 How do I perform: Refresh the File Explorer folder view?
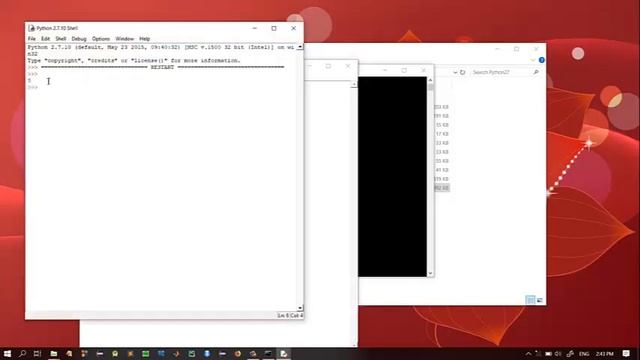[x=462, y=72]
